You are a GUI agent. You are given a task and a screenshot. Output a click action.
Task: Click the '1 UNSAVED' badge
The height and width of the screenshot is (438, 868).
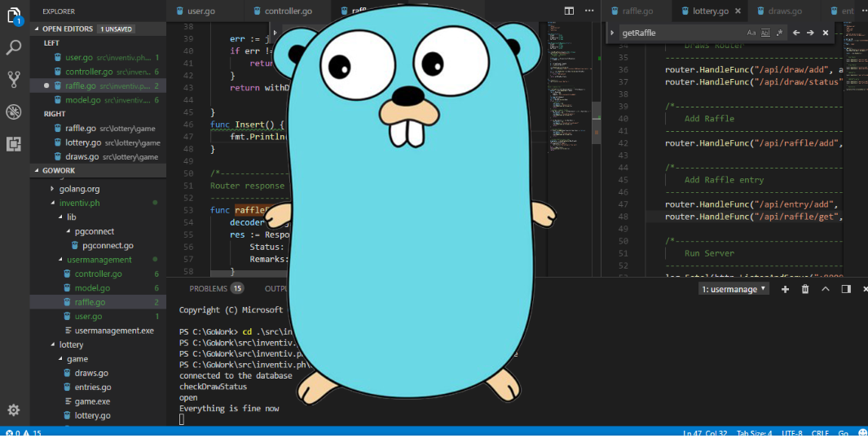pyautogui.click(x=117, y=28)
